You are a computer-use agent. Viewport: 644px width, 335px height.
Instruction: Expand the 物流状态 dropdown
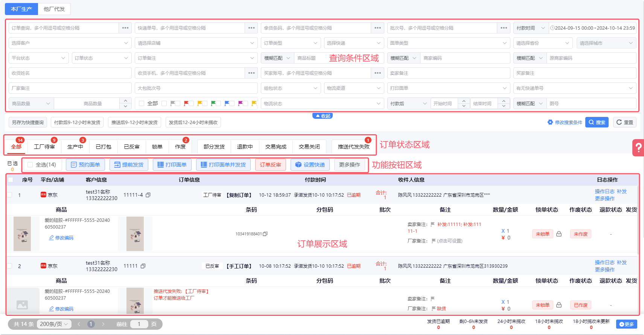pos(322,103)
